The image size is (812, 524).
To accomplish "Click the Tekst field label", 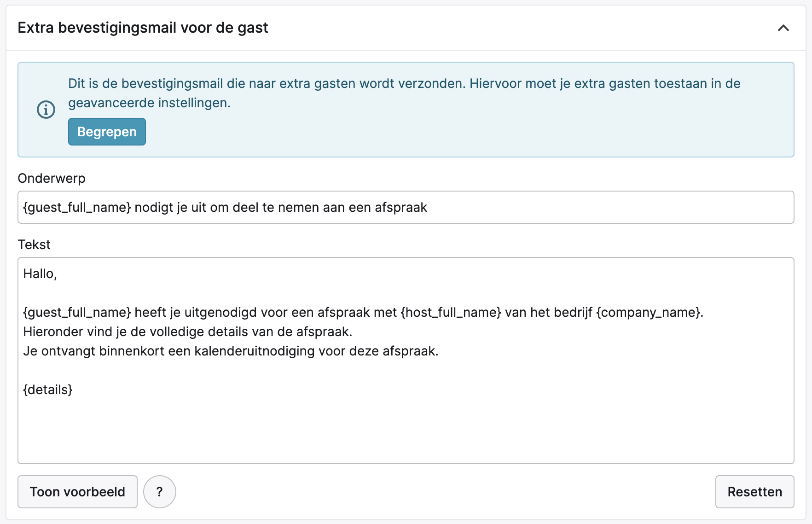I will [34, 245].
